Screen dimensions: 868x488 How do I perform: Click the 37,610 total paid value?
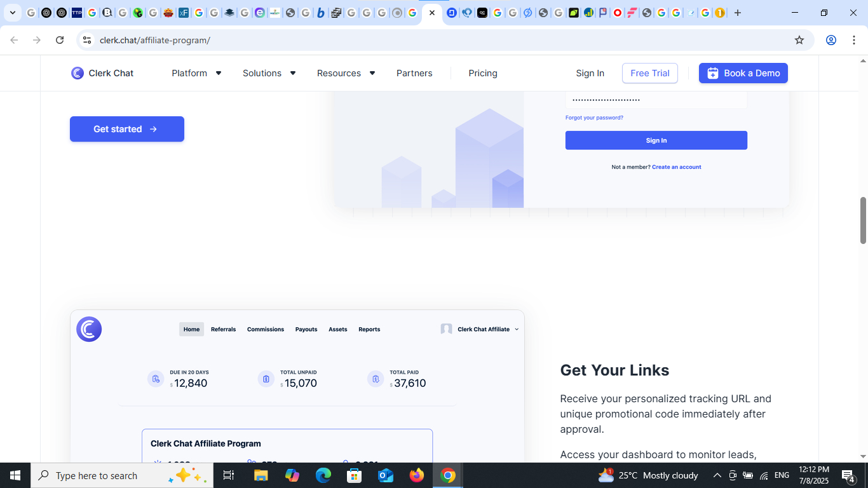(410, 383)
